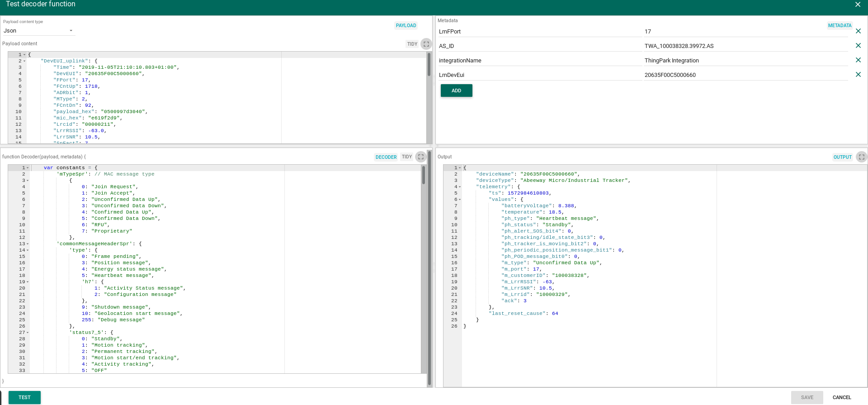Remove the LrnDevEui metadata row

(x=858, y=75)
